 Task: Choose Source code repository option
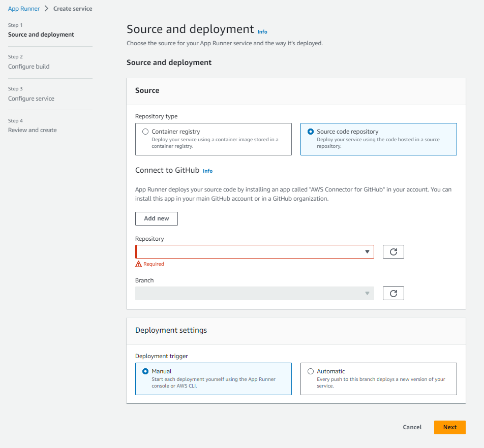click(311, 131)
